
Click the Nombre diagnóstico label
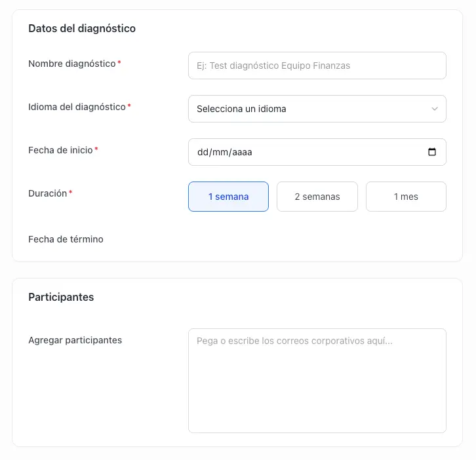click(72, 64)
